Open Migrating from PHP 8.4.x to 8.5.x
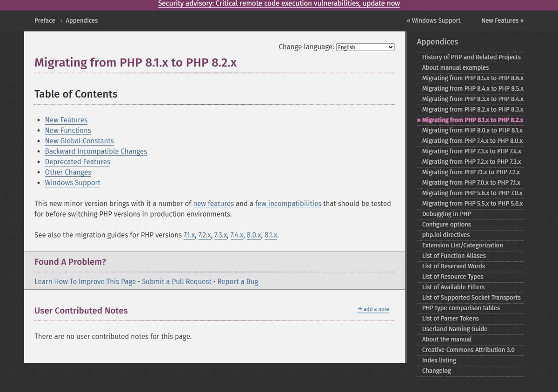 tap(472, 88)
